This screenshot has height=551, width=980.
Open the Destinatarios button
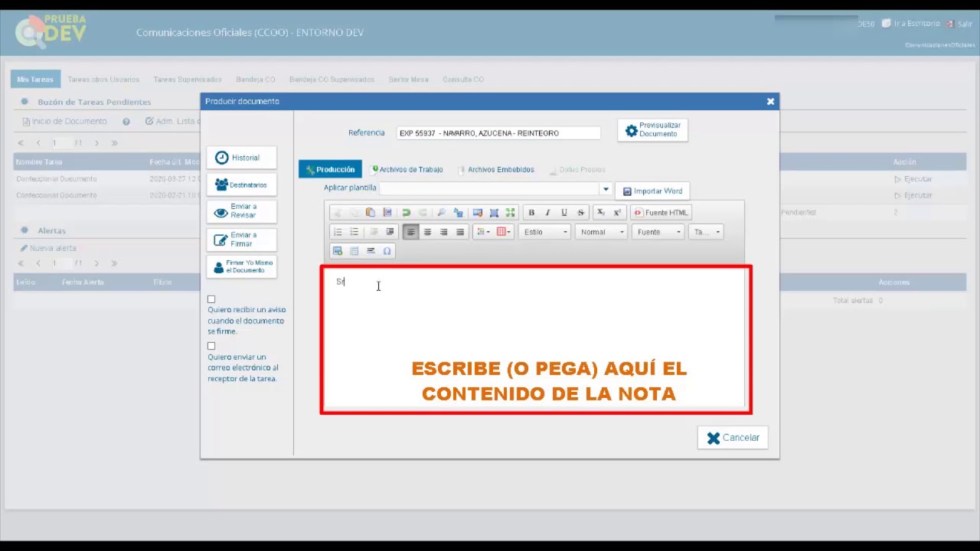coord(241,185)
